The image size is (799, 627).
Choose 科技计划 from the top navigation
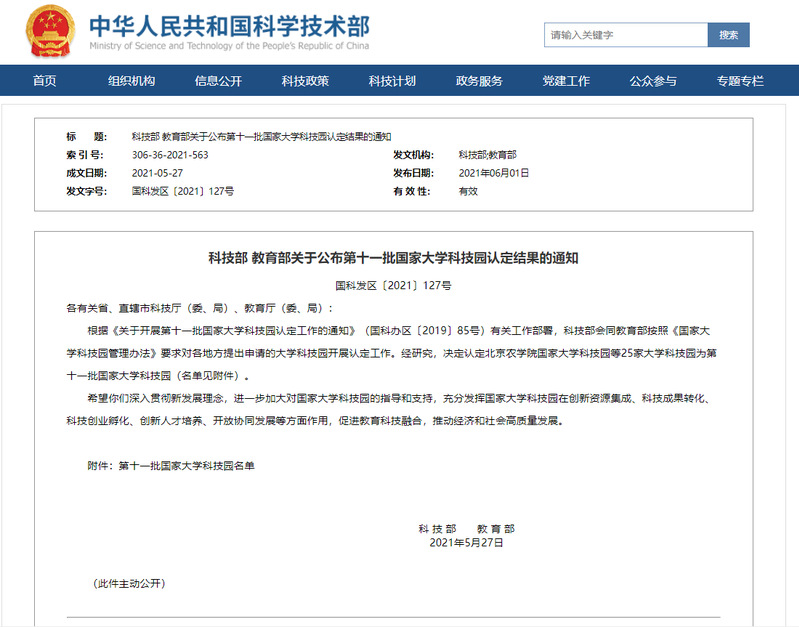coord(392,81)
